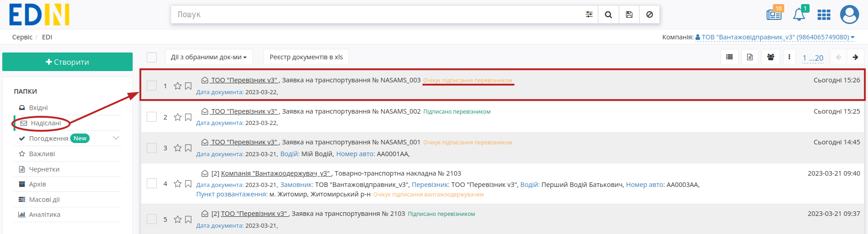Open Аналітика section

(44, 215)
